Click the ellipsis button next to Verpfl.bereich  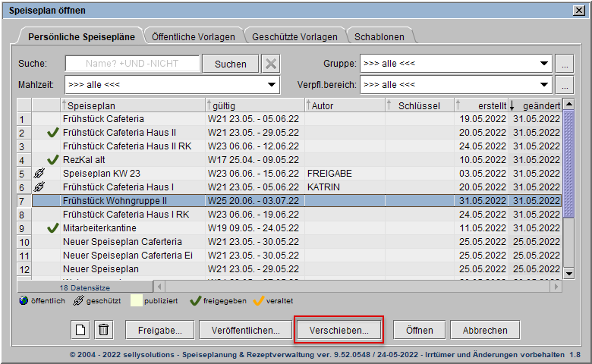coord(563,84)
